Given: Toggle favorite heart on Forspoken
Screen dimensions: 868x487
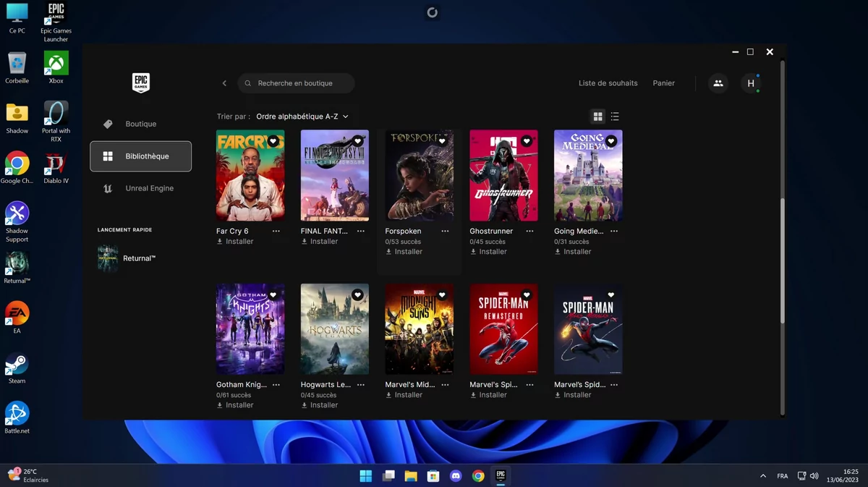Looking at the screenshot, I should tap(442, 141).
